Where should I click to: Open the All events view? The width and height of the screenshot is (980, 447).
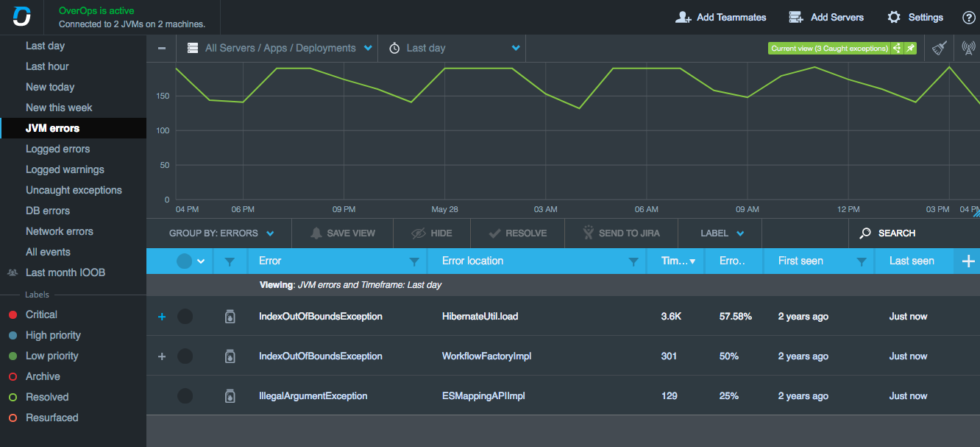[x=48, y=252]
